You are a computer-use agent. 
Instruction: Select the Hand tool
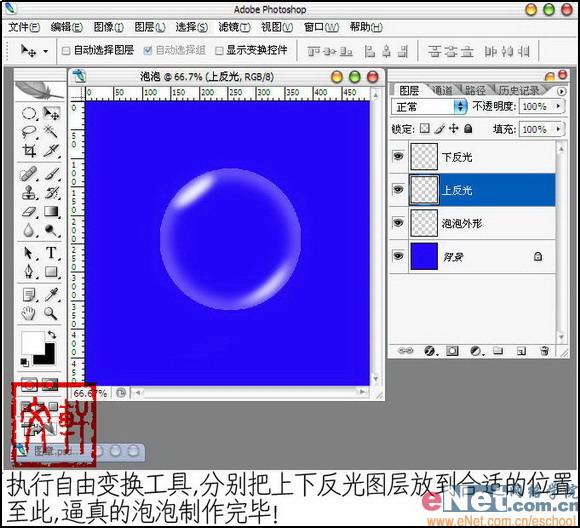tap(28, 314)
